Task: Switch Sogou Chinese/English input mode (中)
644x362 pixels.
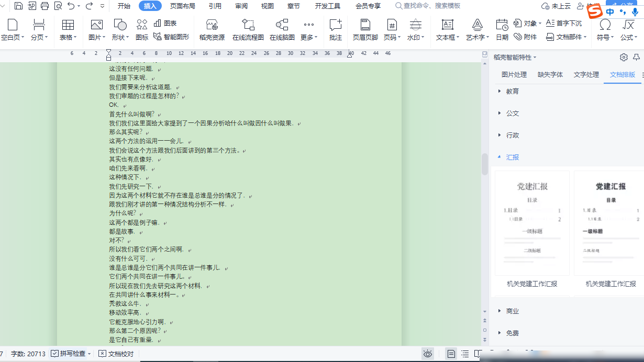Action: [x=610, y=11]
